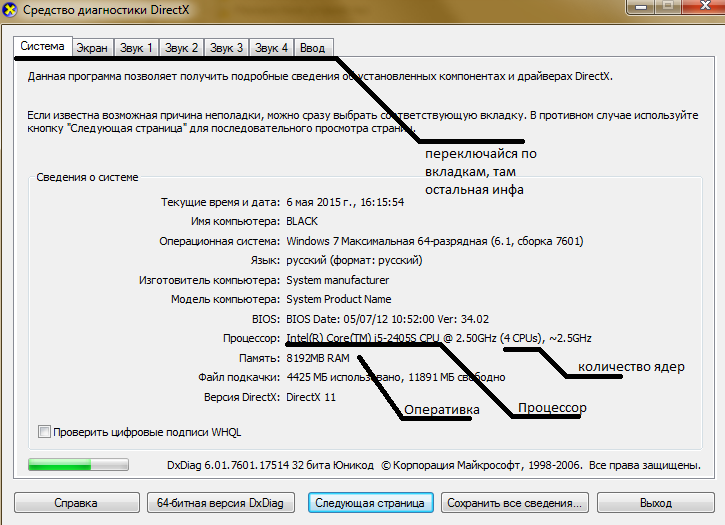Image resolution: width=725 pixels, height=525 pixels.
Task: Click Следующая страница button
Action: coord(370,503)
